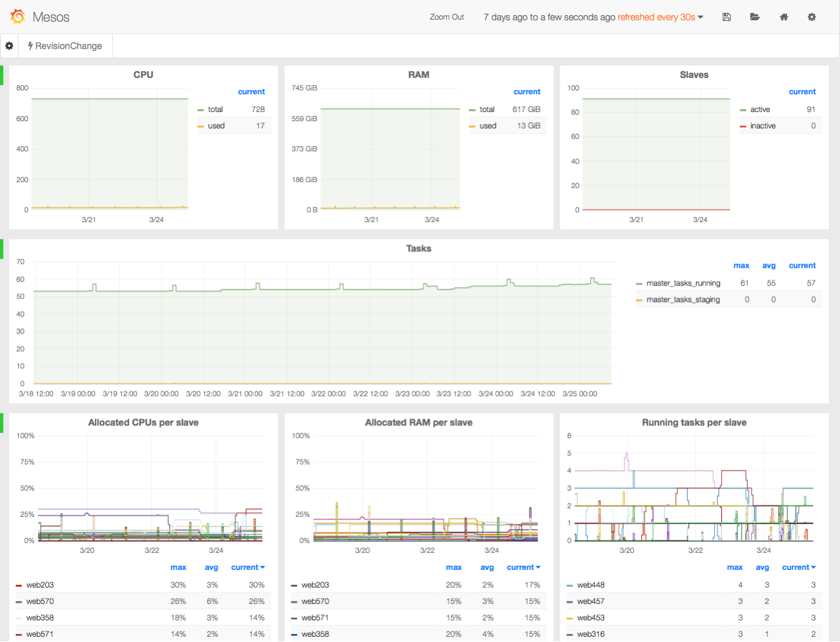The image size is (840, 642).
Task: Sort Tasks legend by current column
Action: (x=802, y=265)
